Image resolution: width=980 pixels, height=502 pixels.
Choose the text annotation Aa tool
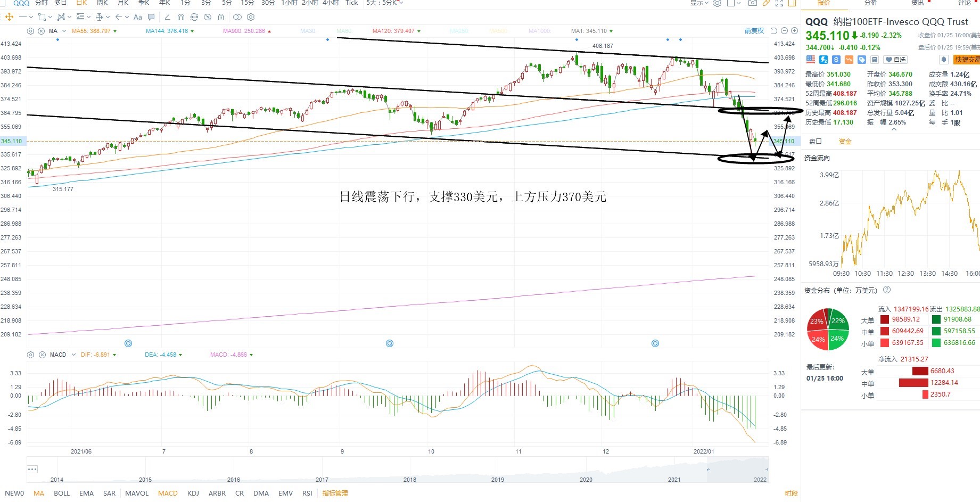tap(137, 17)
